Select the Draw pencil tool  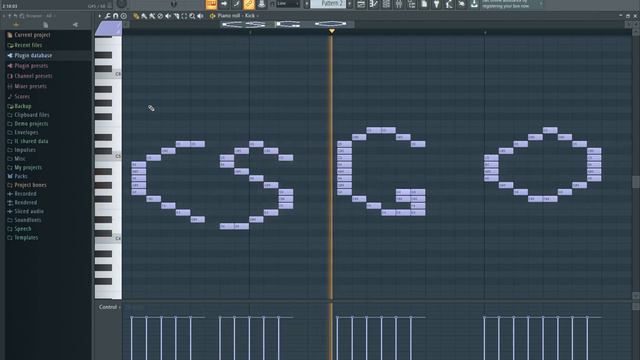[x=136, y=16]
